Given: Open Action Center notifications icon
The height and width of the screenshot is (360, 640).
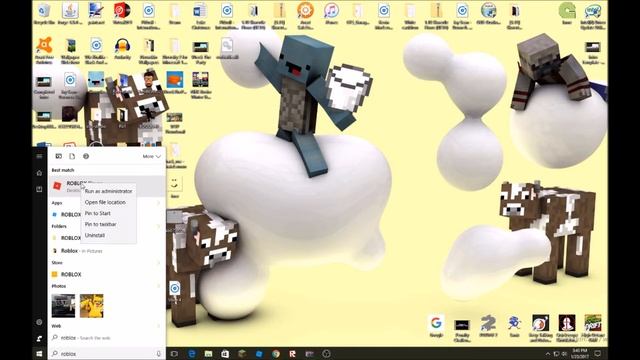Looking at the screenshot, I should (598, 353).
